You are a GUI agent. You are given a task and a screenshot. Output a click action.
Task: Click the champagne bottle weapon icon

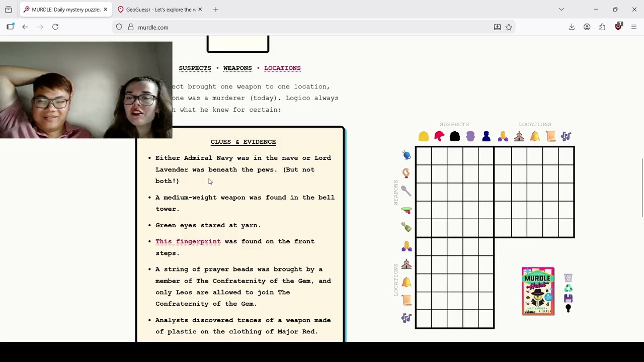pyautogui.click(x=407, y=228)
